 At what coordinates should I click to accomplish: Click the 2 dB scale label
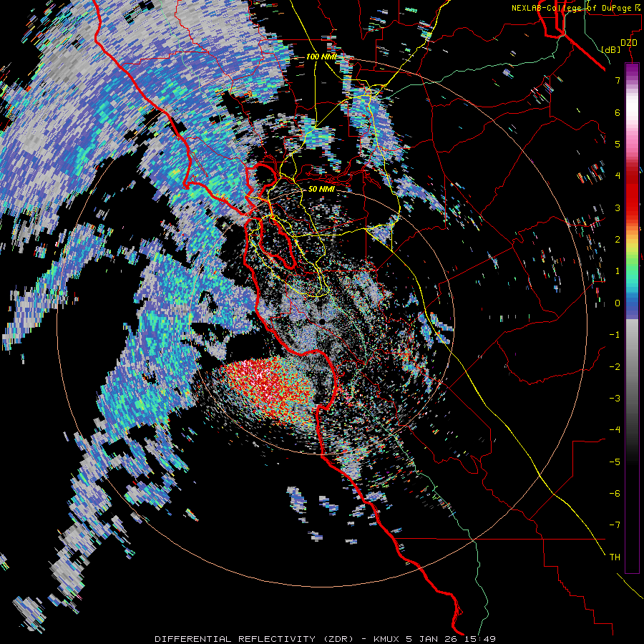pos(618,240)
